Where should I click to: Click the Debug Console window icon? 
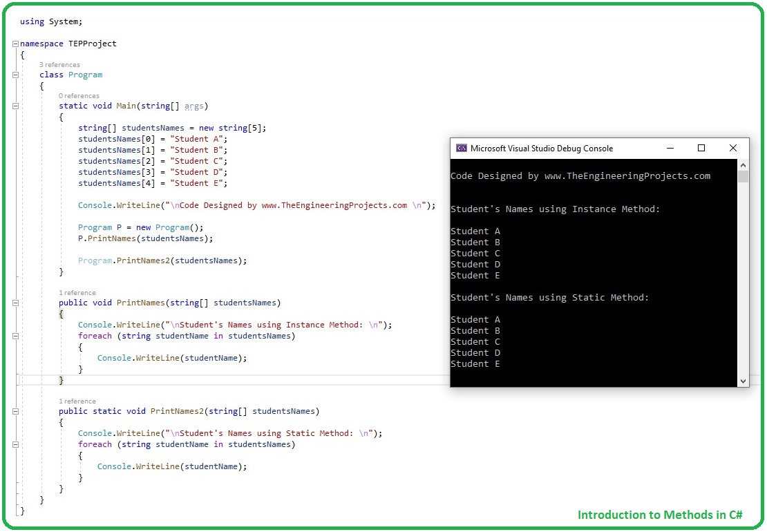[462, 148]
